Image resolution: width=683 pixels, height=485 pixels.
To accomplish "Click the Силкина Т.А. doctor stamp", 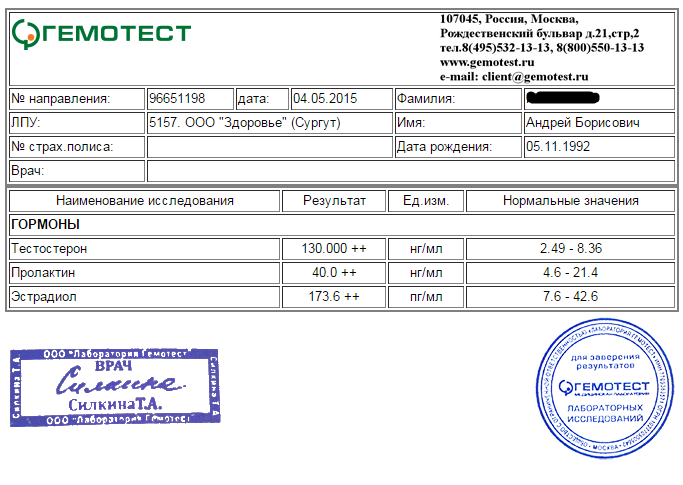I will (115, 388).
